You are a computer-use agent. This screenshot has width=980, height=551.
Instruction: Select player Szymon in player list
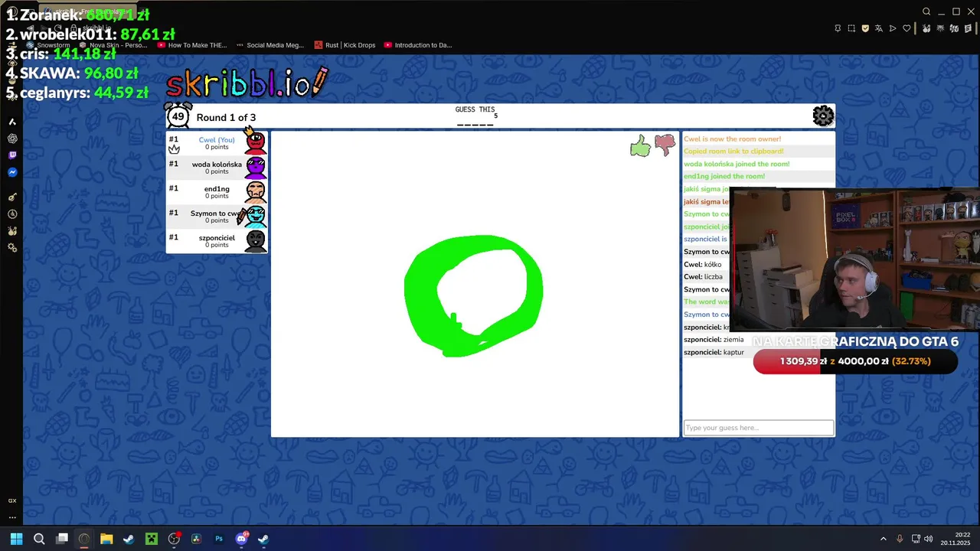point(217,217)
